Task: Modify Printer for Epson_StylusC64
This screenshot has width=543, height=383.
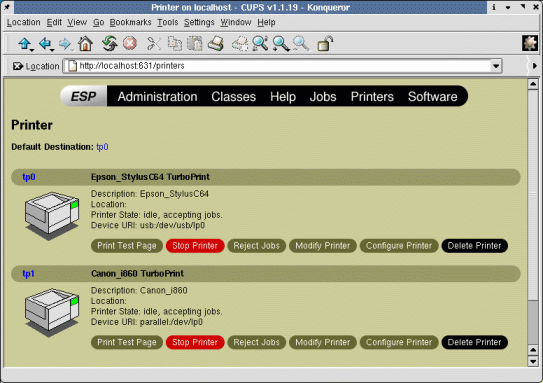Action: pos(323,246)
